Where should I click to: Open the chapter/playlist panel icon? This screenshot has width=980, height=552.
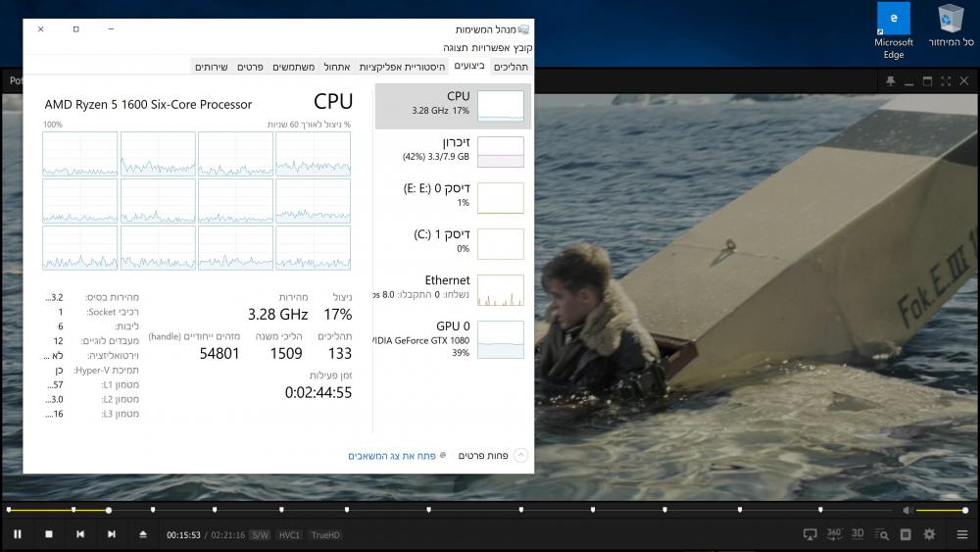coord(906,534)
